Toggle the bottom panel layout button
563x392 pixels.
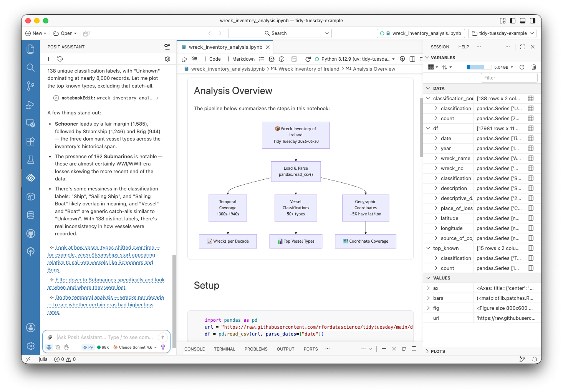[523, 21]
